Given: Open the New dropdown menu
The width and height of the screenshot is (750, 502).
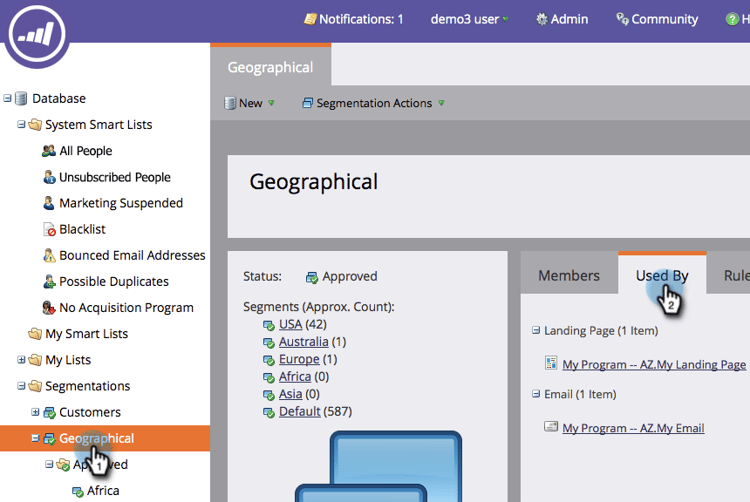Looking at the screenshot, I should (x=249, y=103).
